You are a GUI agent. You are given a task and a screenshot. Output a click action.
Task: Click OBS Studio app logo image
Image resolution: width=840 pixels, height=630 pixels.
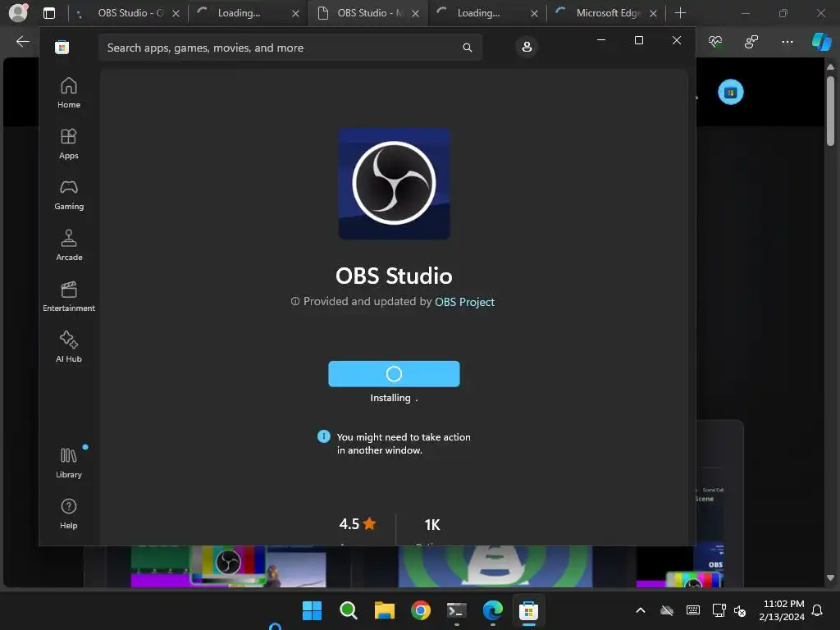click(x=394, y=184)
